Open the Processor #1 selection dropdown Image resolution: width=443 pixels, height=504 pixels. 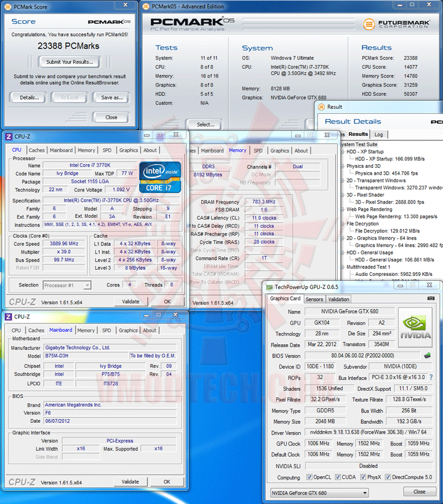(x=67, y=285)
